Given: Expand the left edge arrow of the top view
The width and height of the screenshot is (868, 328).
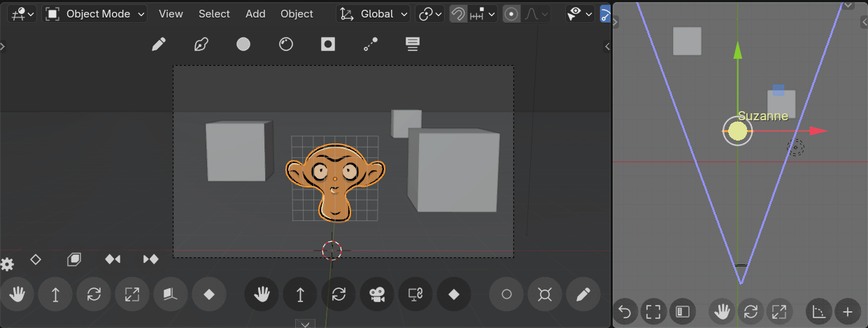Looking at the screenshot, I should click(x=616, y=22).
